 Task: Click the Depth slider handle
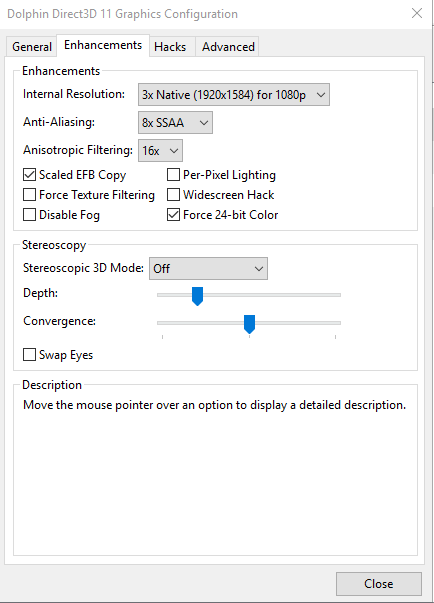(x=197, y=296)
